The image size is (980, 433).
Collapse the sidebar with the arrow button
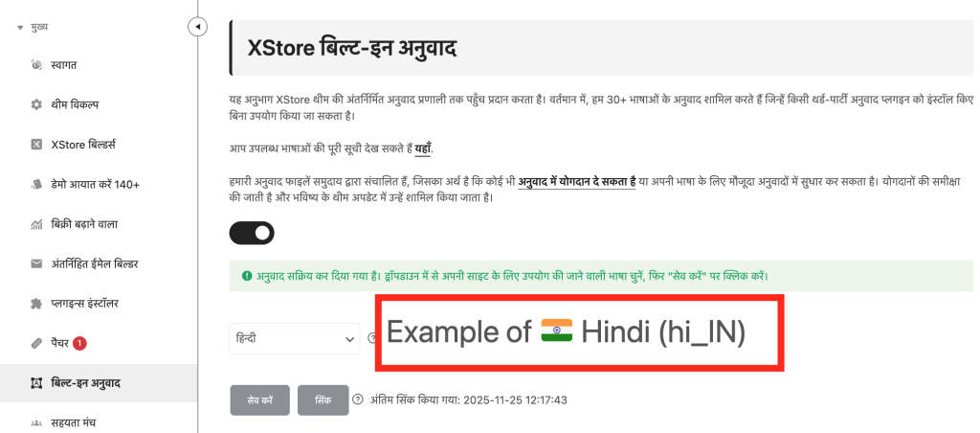(197, 27)
